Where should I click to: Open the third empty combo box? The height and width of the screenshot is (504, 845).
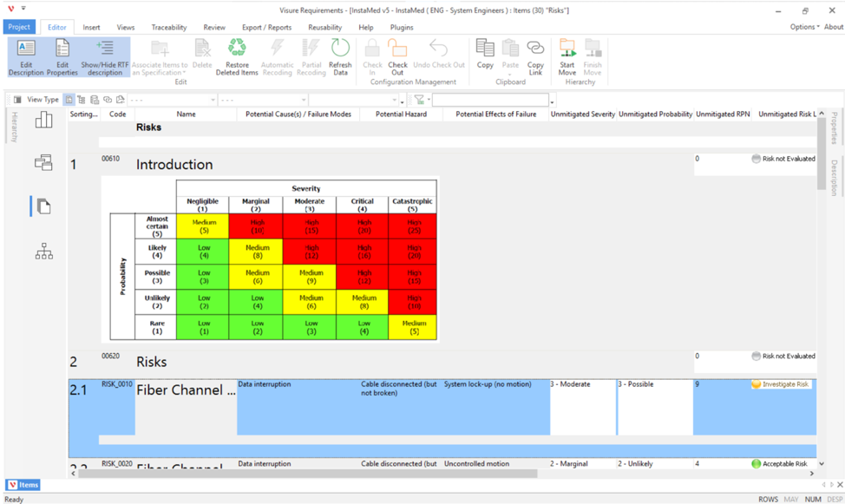tap(353, 100)
